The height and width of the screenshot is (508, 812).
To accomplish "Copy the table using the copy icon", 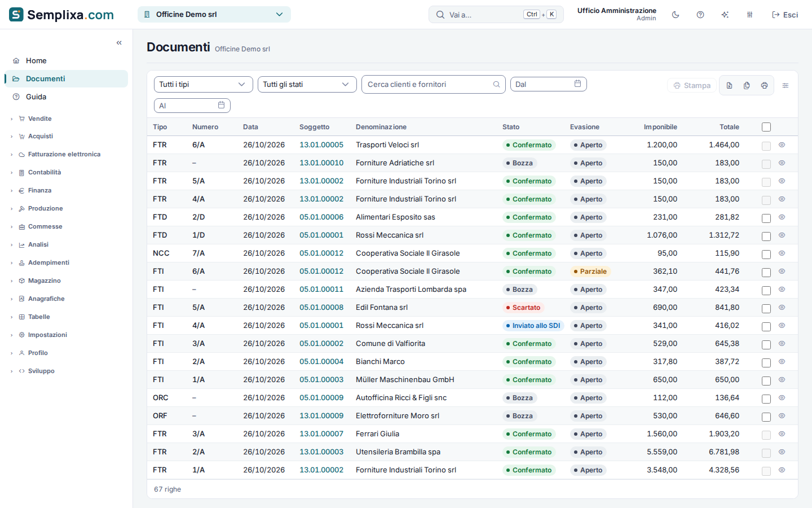I will tap(747, 85).
